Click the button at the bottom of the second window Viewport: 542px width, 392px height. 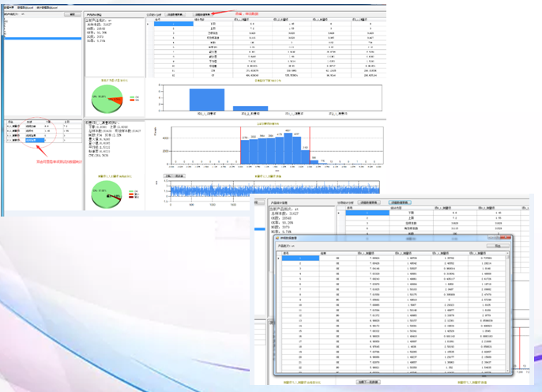tap(371, 383)
